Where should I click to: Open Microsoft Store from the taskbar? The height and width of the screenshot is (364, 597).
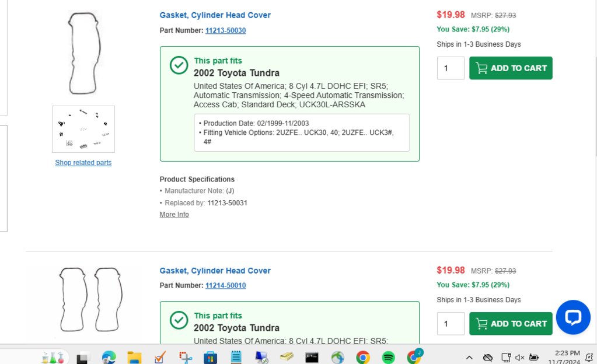tap(210, 357)
